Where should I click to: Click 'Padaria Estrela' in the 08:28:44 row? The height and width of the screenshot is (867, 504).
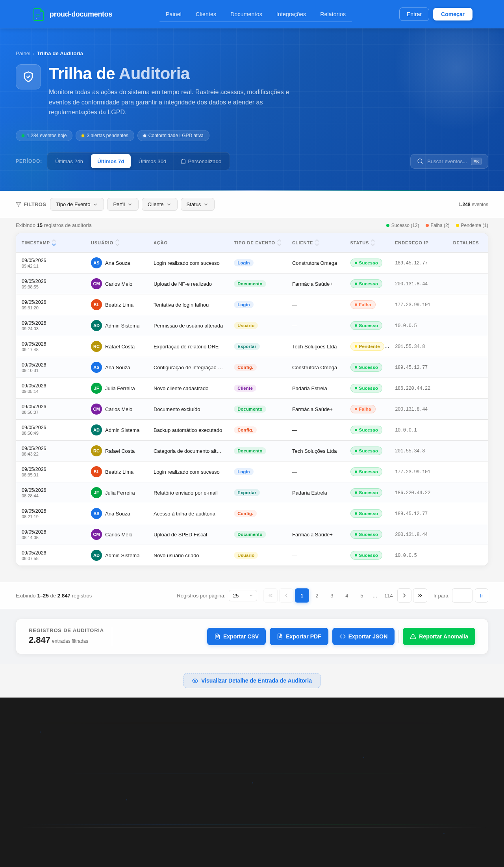pos(309,493)
